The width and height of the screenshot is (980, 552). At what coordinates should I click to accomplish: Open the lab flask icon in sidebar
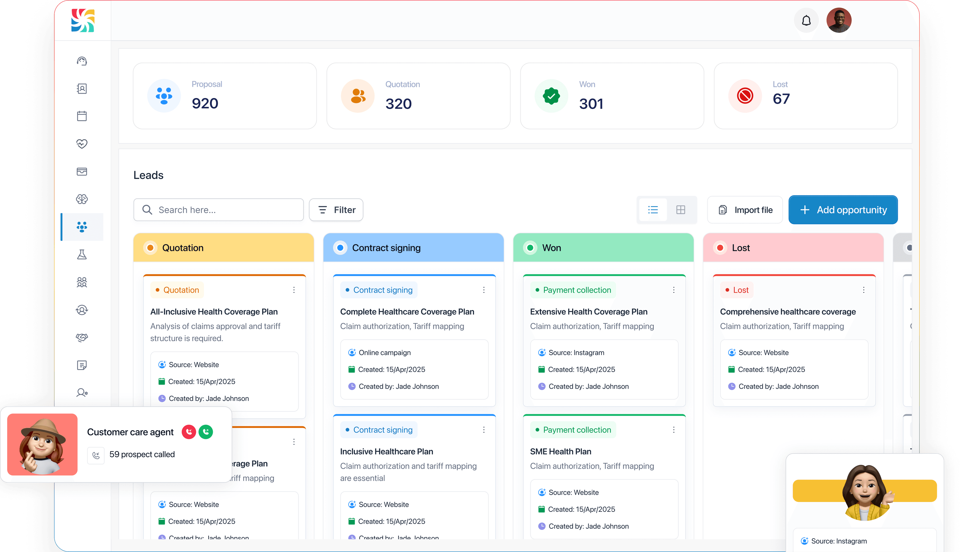point(82,254)
